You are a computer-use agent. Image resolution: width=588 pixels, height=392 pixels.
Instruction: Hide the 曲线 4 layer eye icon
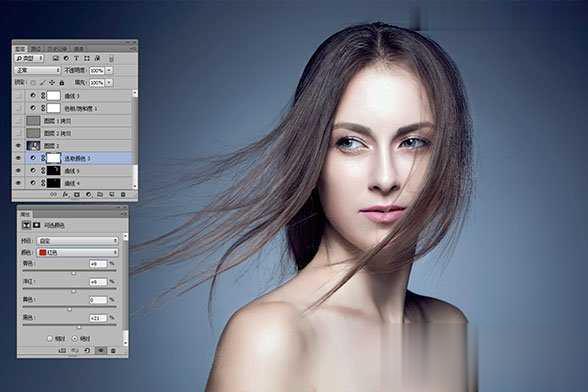click(x=18, y=183)
